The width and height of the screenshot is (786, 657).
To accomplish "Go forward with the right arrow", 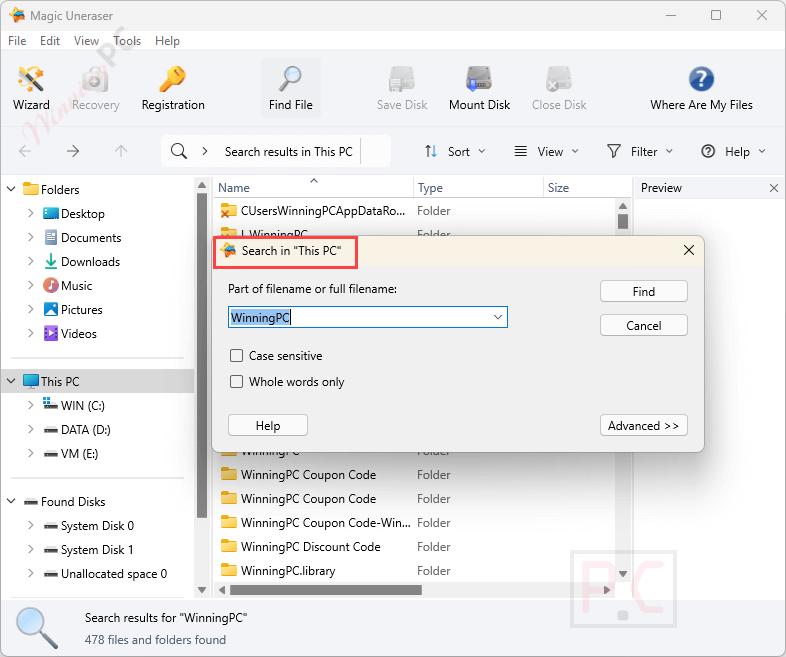I will (73, 151).
